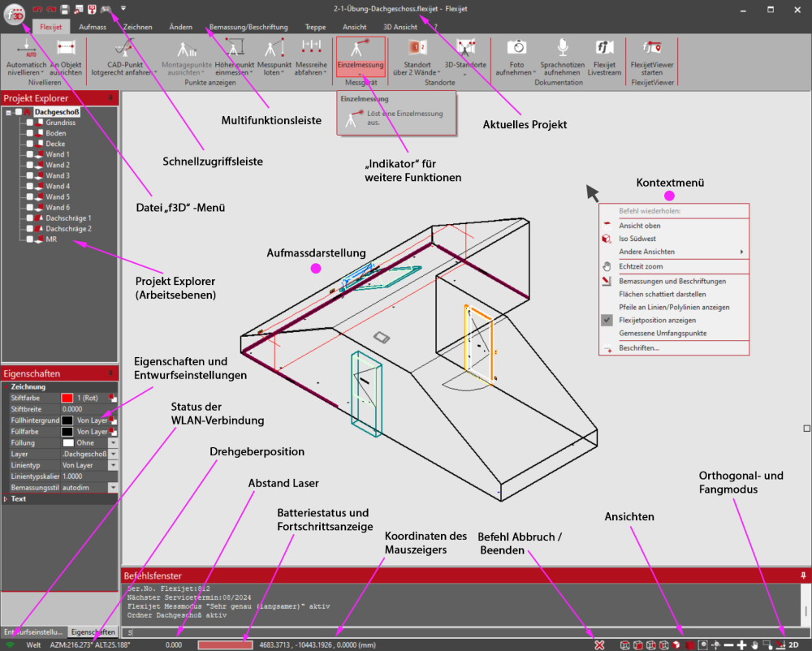Open the Bemassungsstil dropdown
Viewport: 812px width, 651px height.
(112, 488)
